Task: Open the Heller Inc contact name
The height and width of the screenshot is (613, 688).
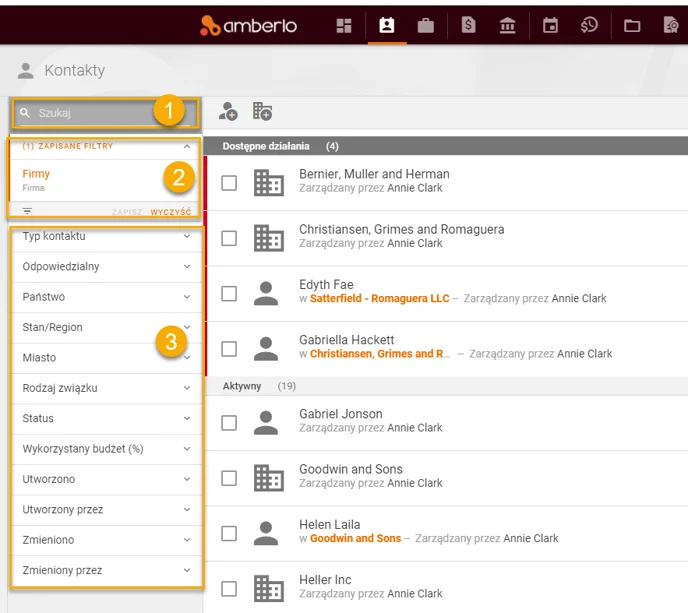Action: (x=325, y=580)
